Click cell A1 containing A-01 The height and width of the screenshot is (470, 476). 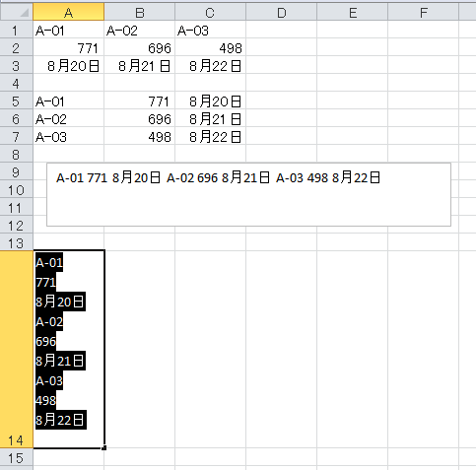69,30
